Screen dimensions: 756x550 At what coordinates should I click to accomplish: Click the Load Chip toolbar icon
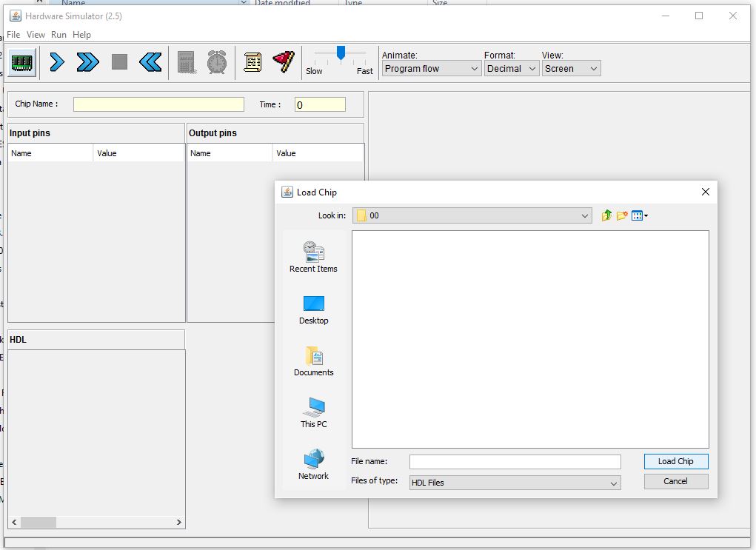tap(22, 62)
